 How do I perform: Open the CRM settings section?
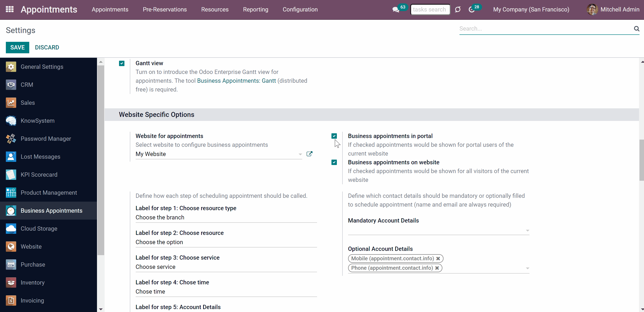(49, 85)
